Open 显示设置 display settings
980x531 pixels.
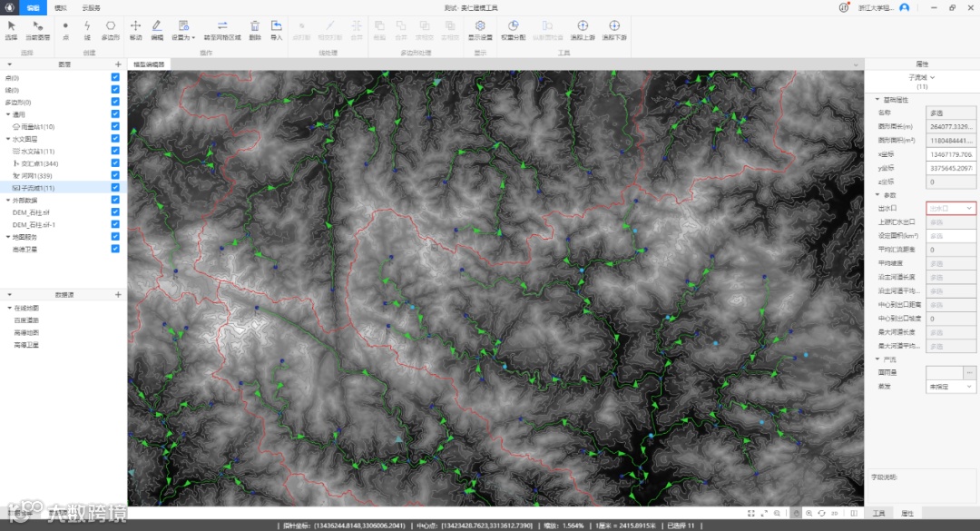[x=480, y=29]
